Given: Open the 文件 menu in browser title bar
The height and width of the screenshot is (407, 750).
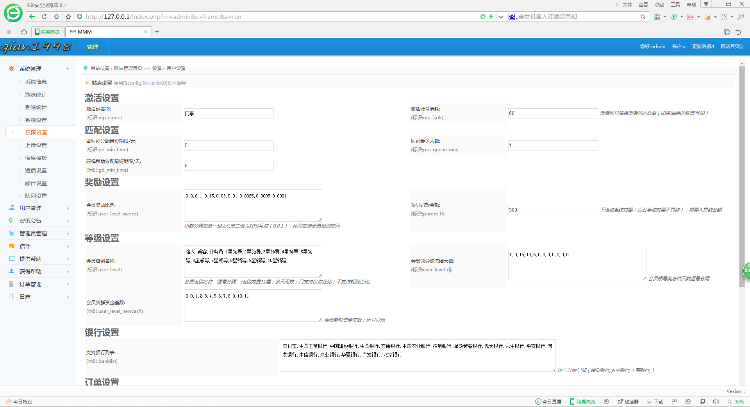Looking at the screenshot, I should 627,4.
